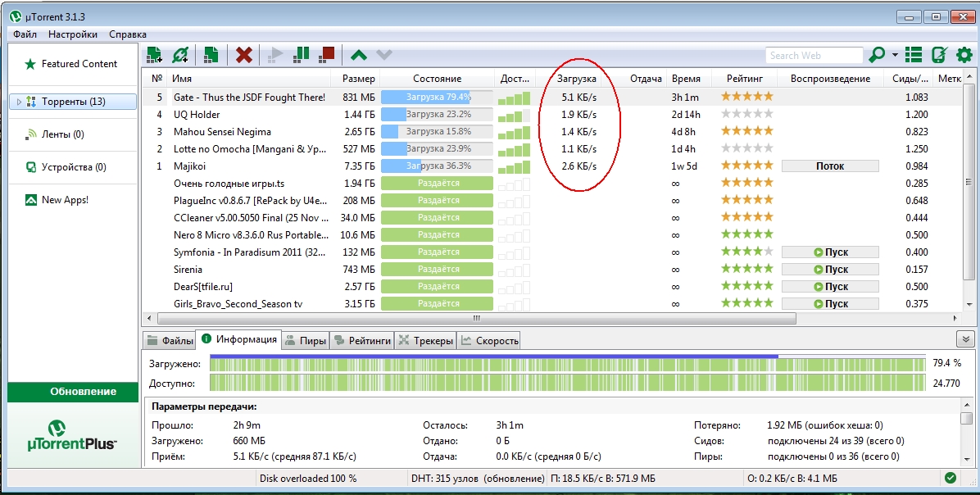
Task: Select Торренты (13) in the sidebar
Action: (x=73, y=102)
